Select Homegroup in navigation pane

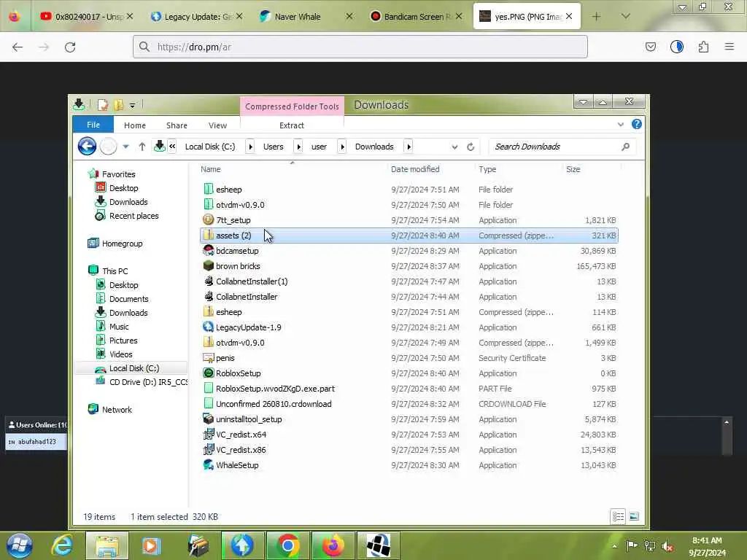tap(122, 243)
